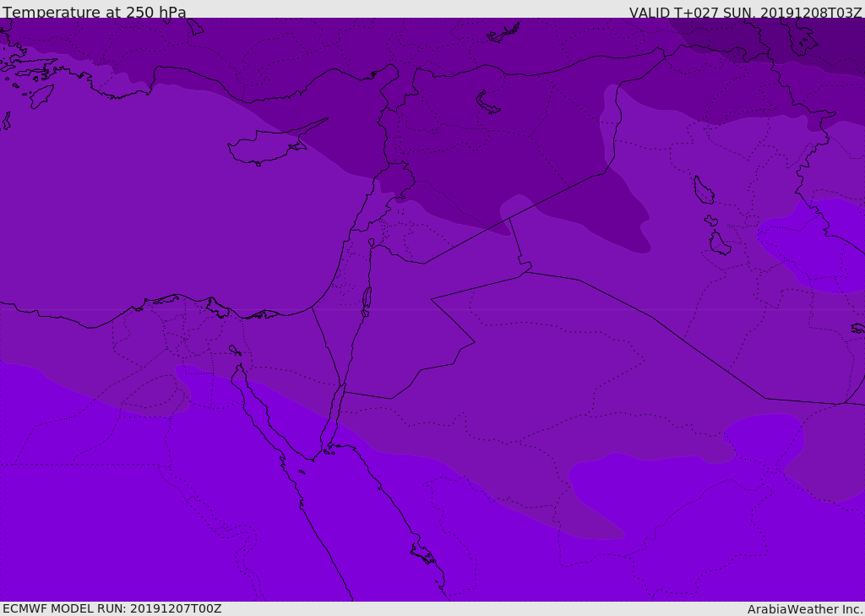Click the 'VALID T+027 SUN. 20191208T03Z' label
Viewport: 865px width, 616px height.
coord(745,12)
